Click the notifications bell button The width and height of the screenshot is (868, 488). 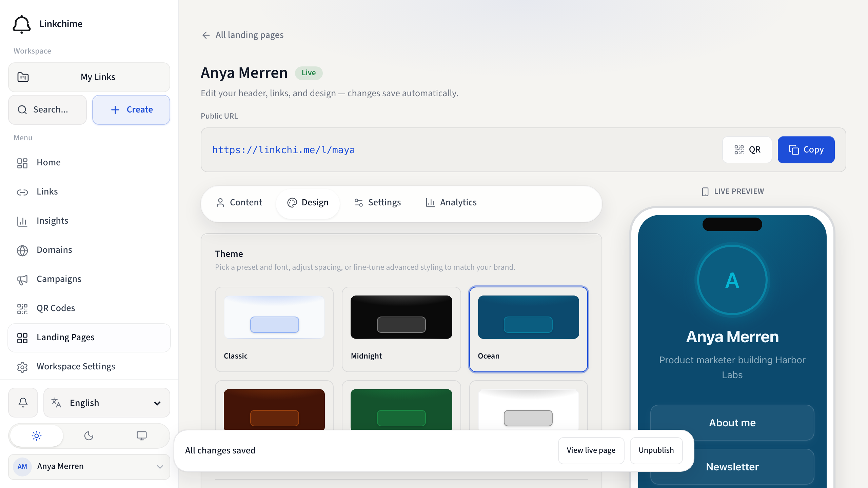click(x=23, y=403)
